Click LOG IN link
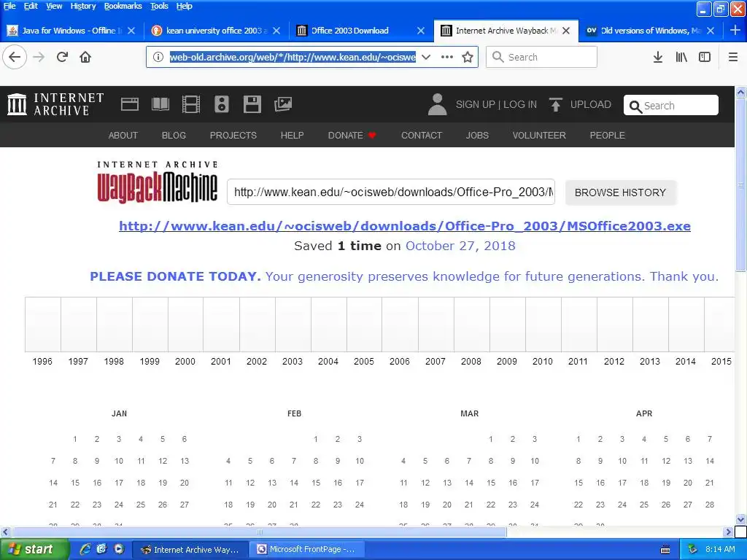747x560 pixels. (x=520, y=104)
